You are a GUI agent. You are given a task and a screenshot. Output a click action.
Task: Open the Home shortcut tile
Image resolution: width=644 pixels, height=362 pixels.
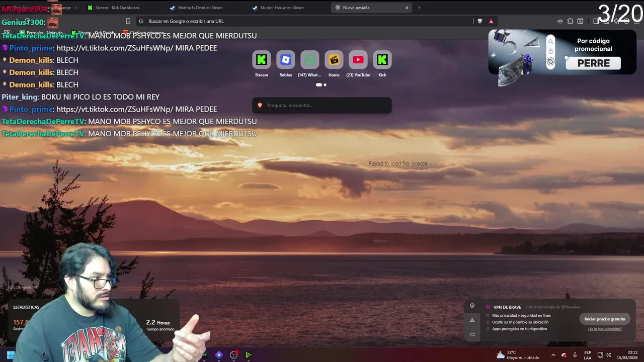(334, 64)
